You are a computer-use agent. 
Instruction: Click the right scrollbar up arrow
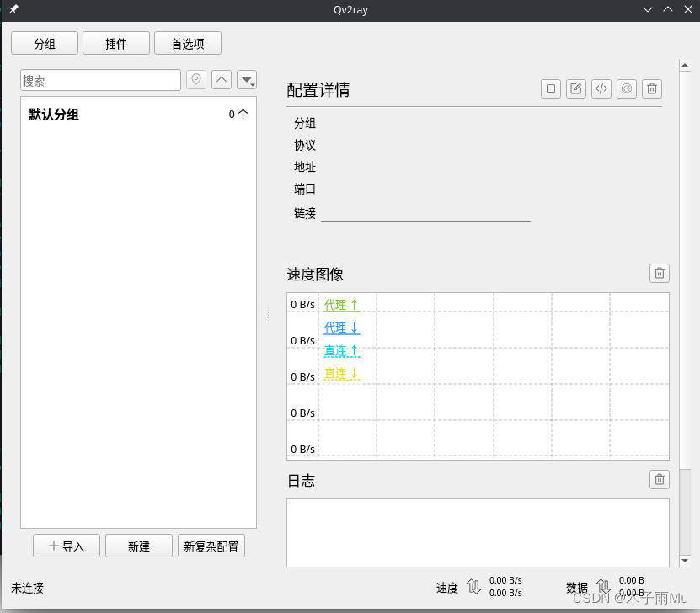685,65
